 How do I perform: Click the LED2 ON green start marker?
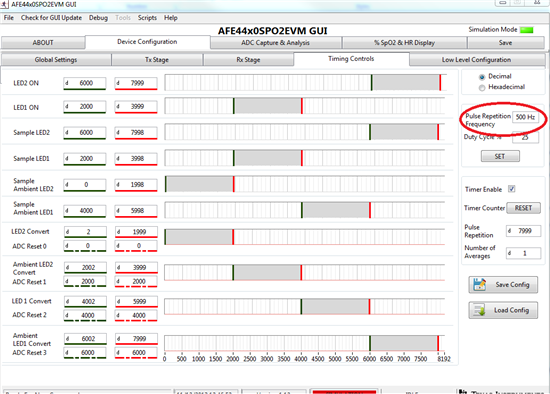371,82
